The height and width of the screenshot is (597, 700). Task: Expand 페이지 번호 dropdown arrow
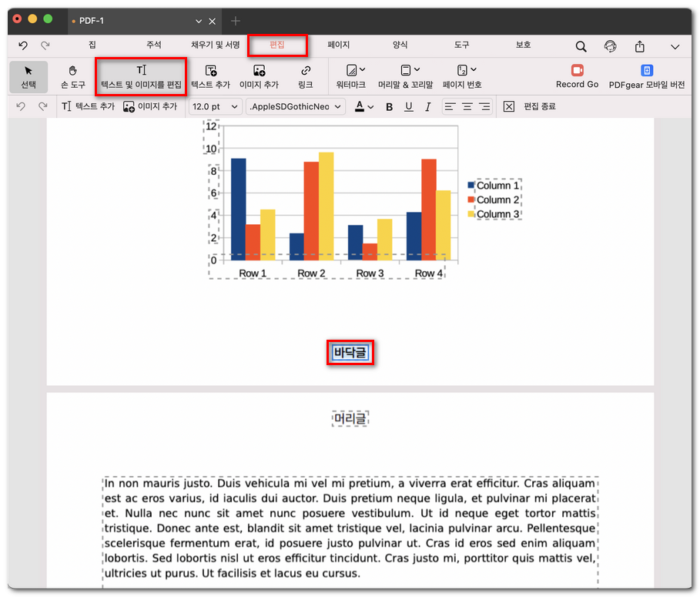[474, 69]
